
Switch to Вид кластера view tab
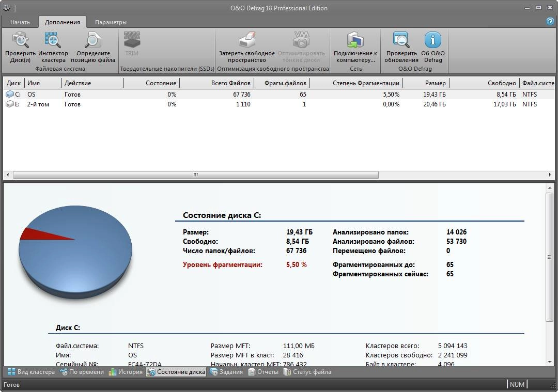click(32, 372)
